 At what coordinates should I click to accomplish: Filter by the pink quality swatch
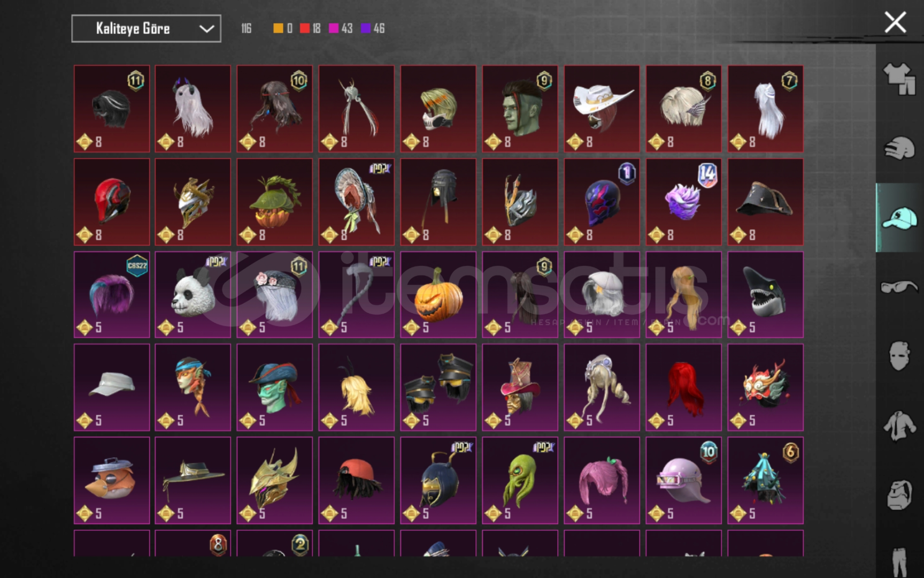[x=334, y=28]
